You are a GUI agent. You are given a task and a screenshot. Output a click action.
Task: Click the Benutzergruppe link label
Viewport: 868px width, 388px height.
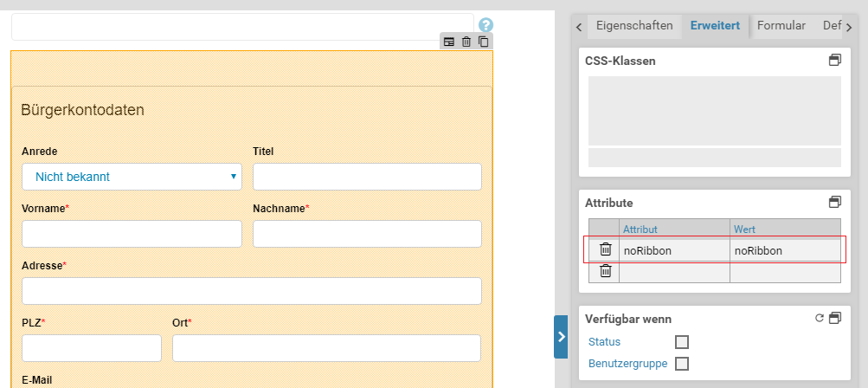[627, 364]
